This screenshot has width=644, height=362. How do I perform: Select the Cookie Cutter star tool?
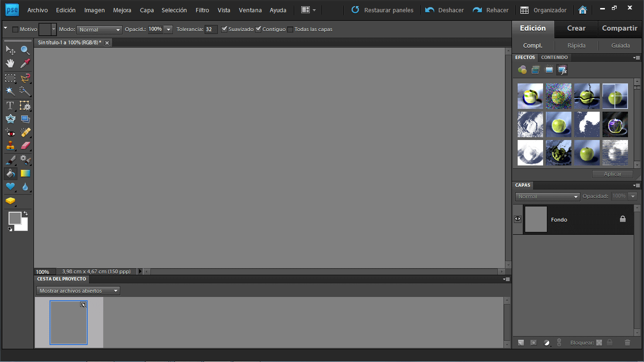[10, 119]
